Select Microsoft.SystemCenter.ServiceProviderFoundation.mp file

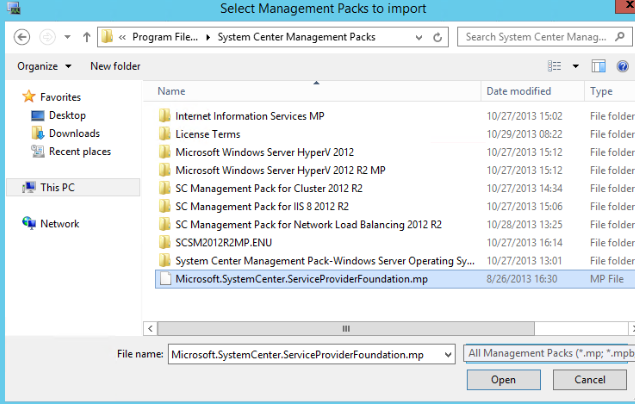301,279
